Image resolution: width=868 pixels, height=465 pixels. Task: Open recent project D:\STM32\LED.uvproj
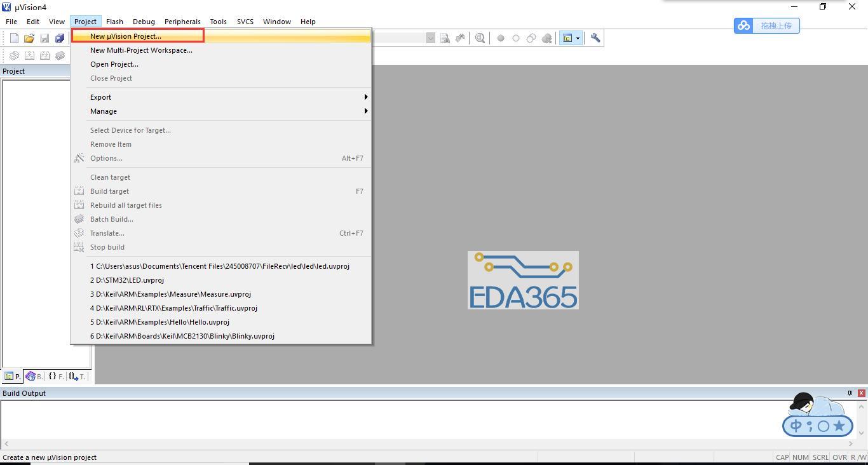221,280
